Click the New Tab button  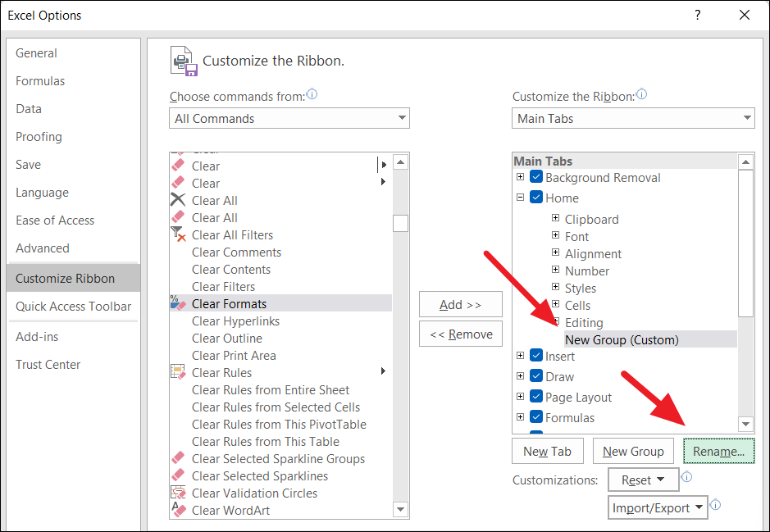pos(548,451)
